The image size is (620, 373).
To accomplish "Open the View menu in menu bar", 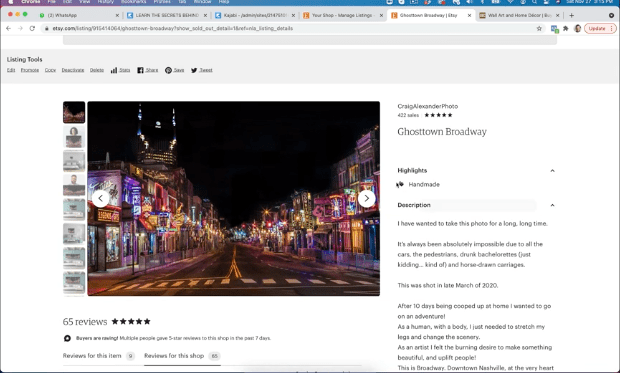I will point(84,2).
